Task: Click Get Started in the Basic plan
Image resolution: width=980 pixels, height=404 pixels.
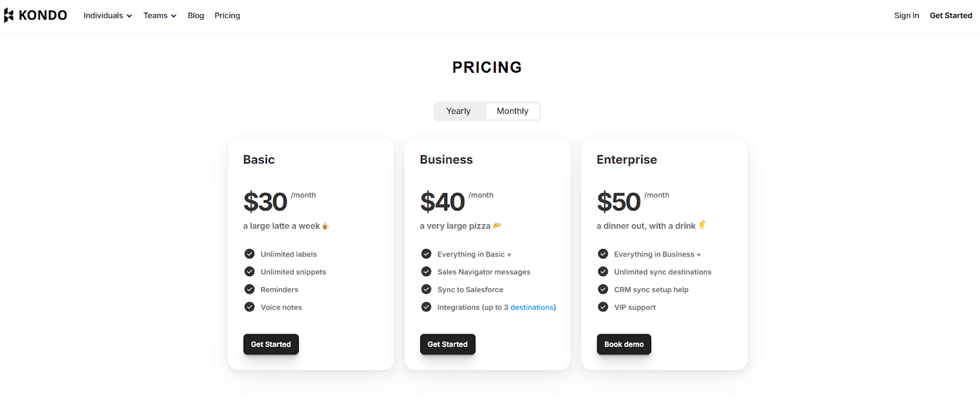Action: click(x=271, y=344)
